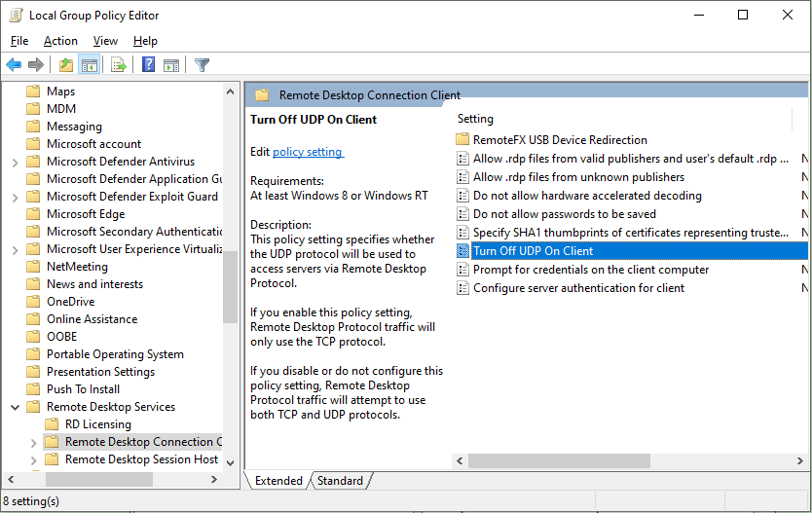Toggle the Show/Hide Console Tree icon
Screen dimensions: 812x513
pyautogui.click(x=89, y=65)
